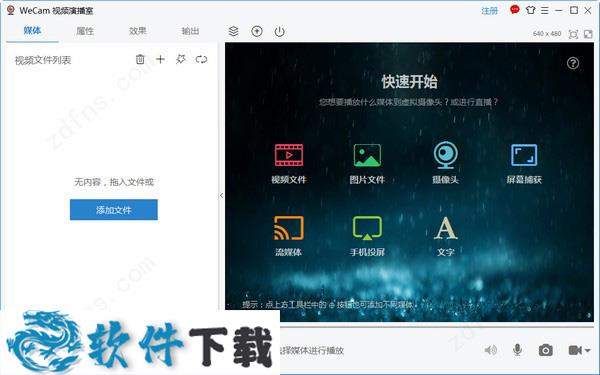Toggle the loop playback icon
The height and width of the screenshot is (375, 600).
point(201,59)
